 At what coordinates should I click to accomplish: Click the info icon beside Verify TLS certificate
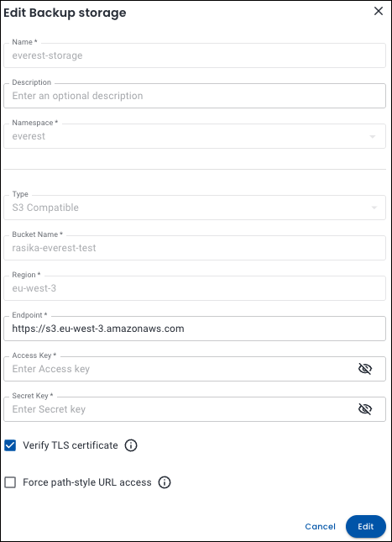pos(131,445)
